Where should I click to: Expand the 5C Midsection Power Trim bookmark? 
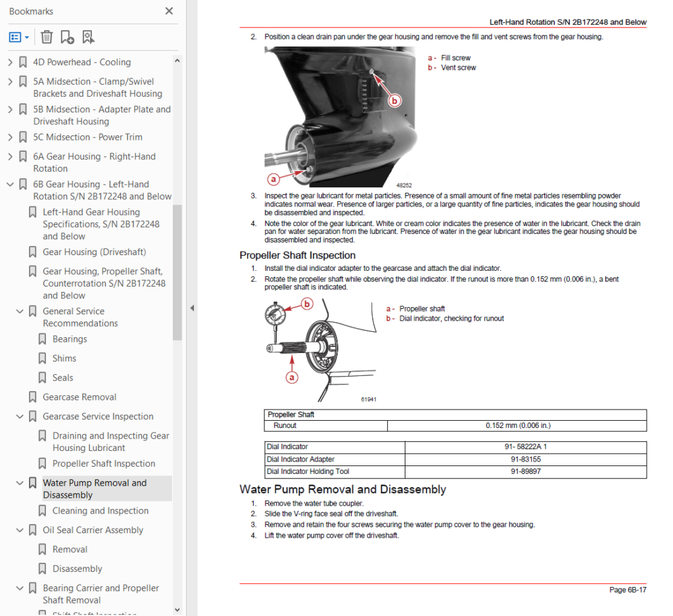(10, 137)
